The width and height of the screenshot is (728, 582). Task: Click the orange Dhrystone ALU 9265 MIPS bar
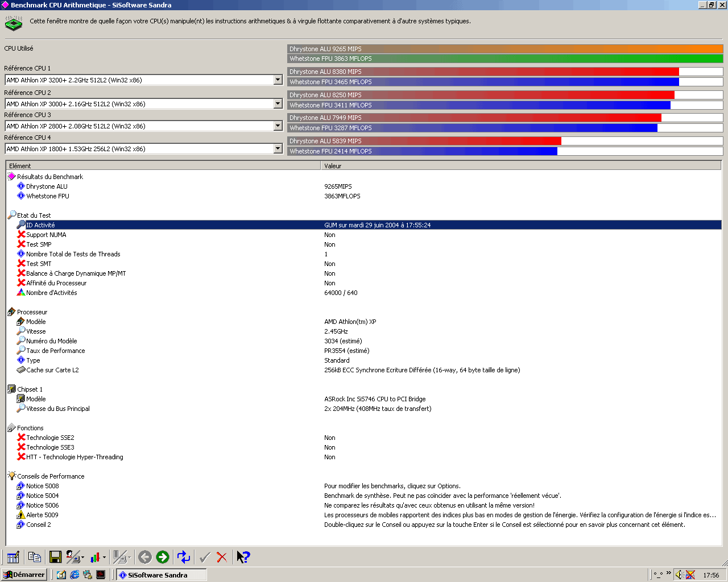point(505,49)
